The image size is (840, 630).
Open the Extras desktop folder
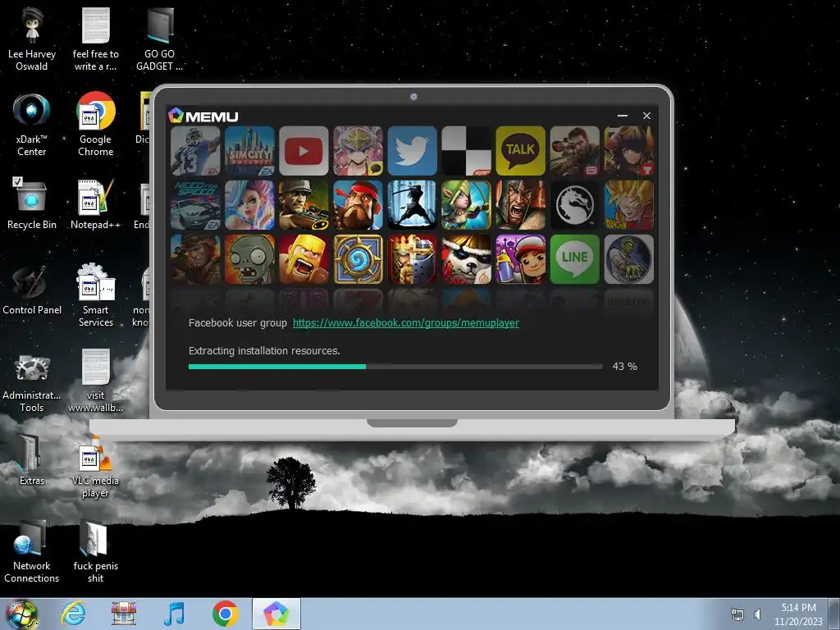(x=32, y=461)
